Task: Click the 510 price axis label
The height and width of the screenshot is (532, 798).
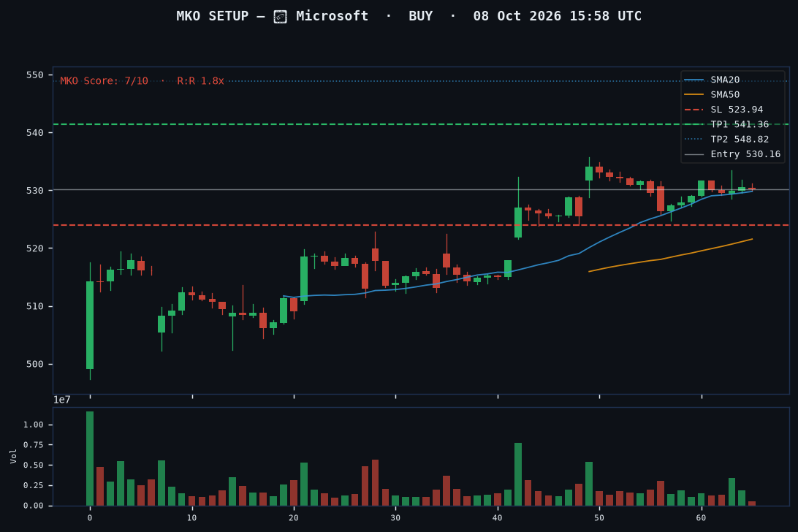Action: tap(35, 306)
